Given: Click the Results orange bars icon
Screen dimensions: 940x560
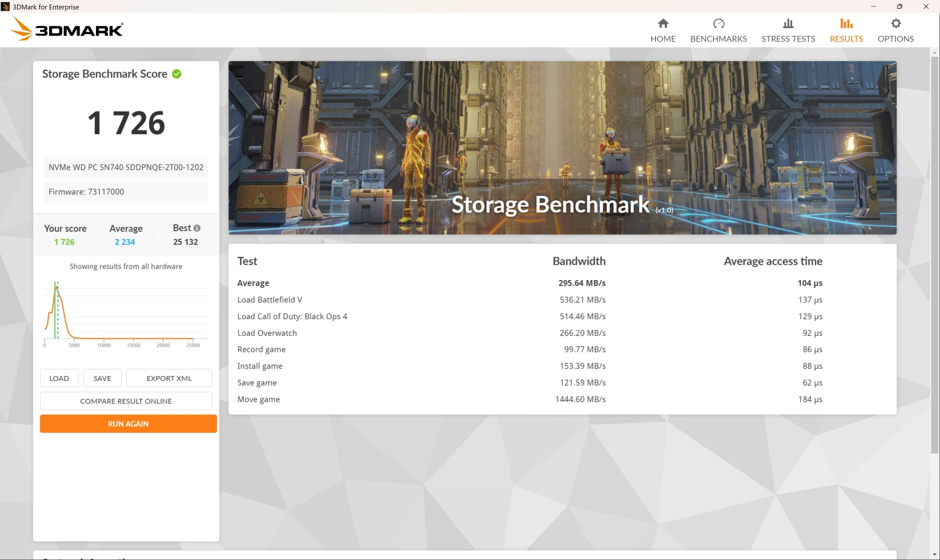Looking at the screenshot, I should (x=846, y=23).
